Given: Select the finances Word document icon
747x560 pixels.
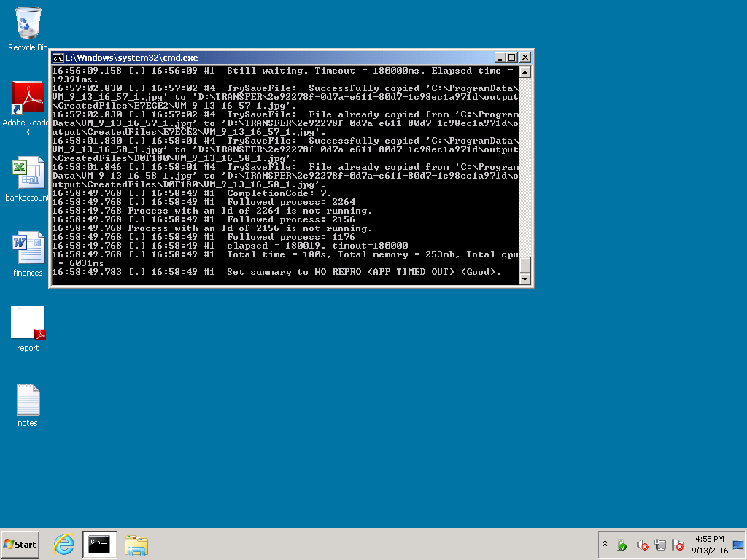Looking at the screenshot, I should pyautogui.click(x=28, y=249).
